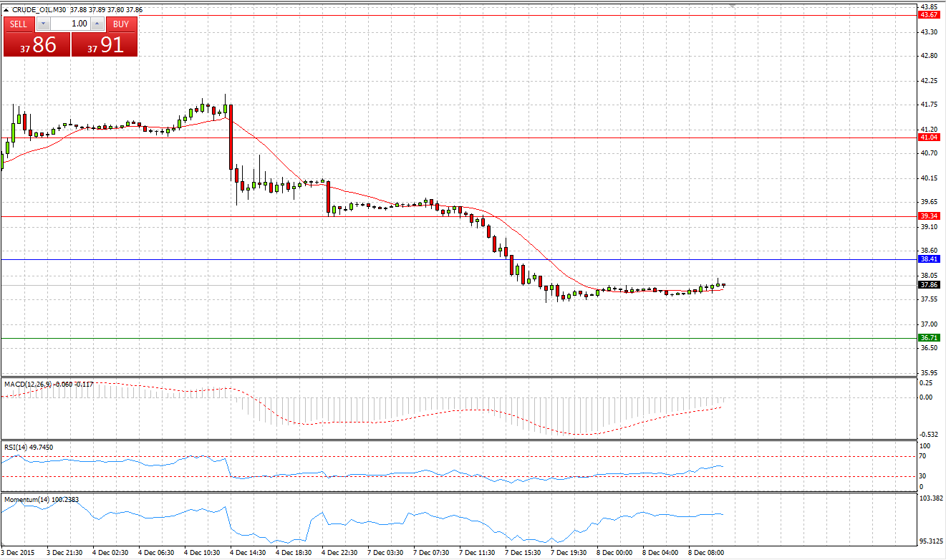Screen dimensions: 946x560
Task: Click the 1.00 volume input field
Action: click(69, 24)
